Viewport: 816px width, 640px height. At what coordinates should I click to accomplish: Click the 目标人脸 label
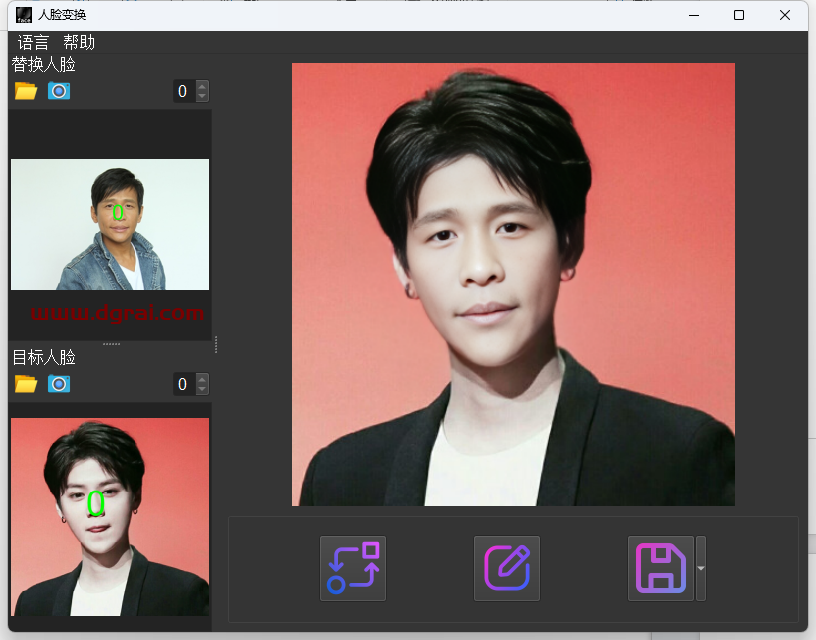(x=44, y=357)
